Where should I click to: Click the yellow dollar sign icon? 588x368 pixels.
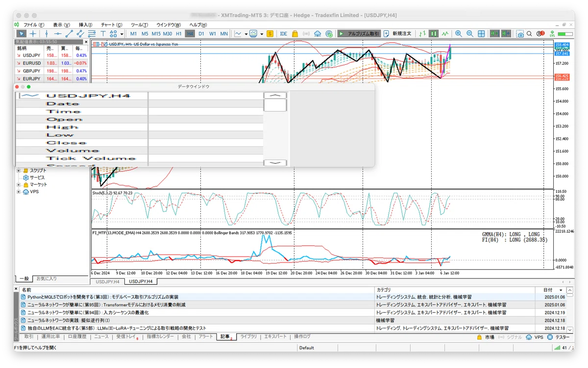270,34
